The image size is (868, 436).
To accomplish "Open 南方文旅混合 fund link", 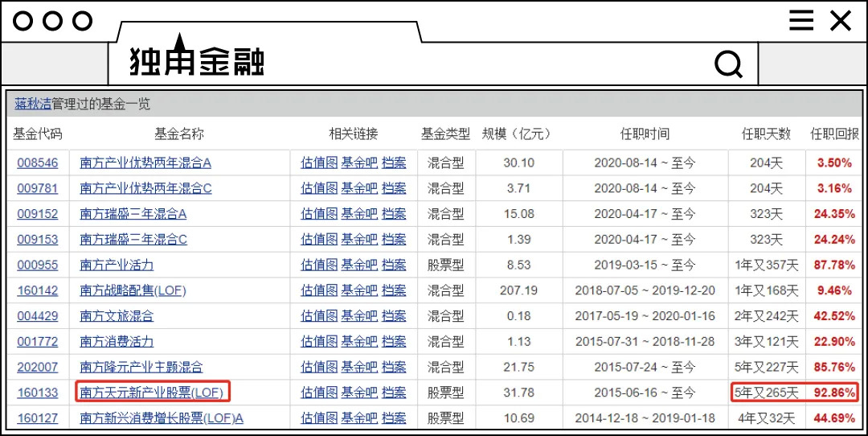I will tap(117, 316).
